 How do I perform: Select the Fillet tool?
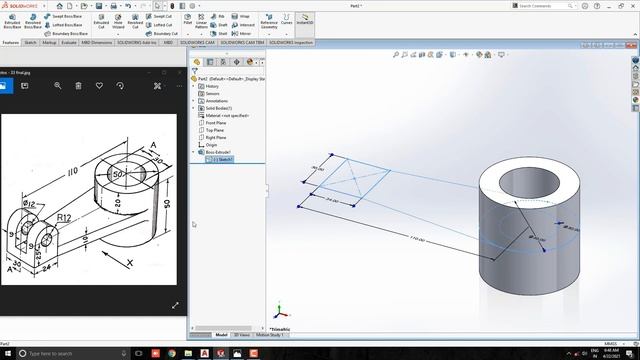(187, 19)
